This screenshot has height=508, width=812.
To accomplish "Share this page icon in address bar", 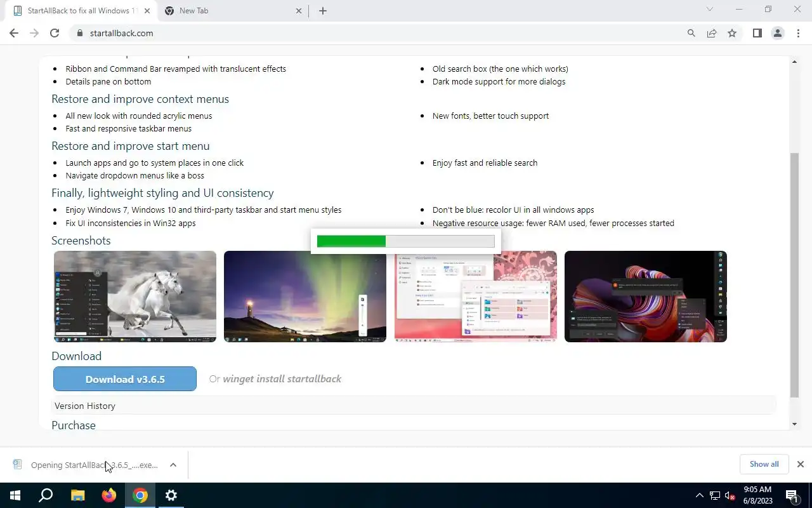I will (712, 33).
